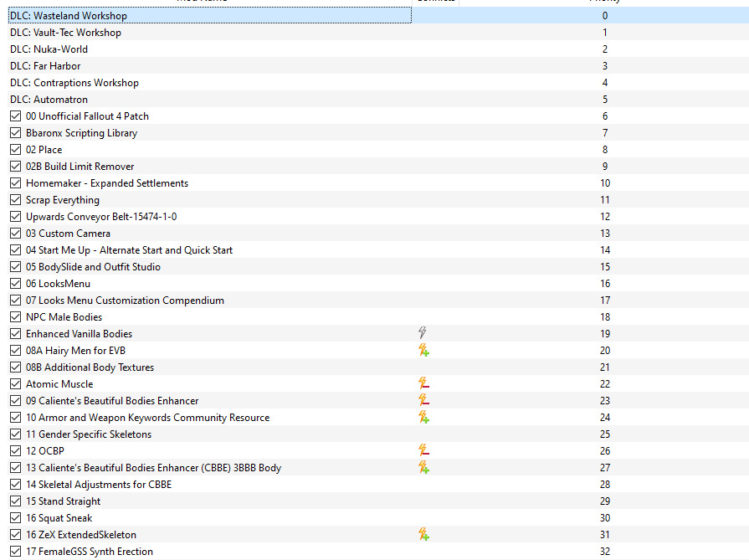The height and width of the screenshot is (560, 749).
Task: Click priority value 0 for Wasteland Workshop
Action: click(x=605, y=16)
